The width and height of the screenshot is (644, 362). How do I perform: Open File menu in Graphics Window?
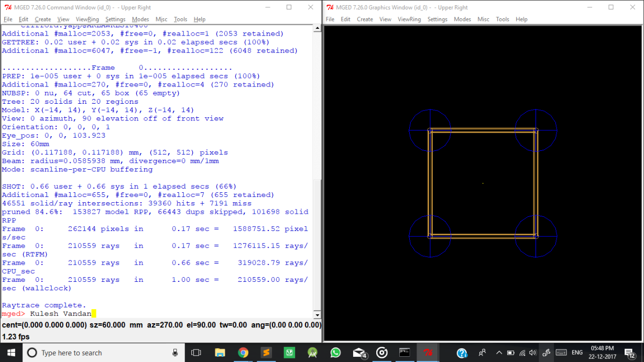(330, 19)
